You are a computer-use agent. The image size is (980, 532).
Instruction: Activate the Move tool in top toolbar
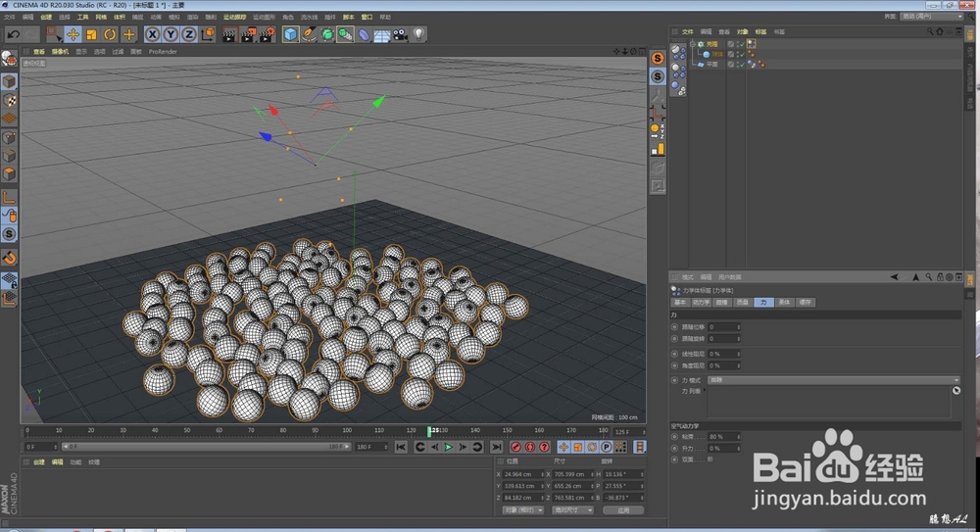(73, 34)
